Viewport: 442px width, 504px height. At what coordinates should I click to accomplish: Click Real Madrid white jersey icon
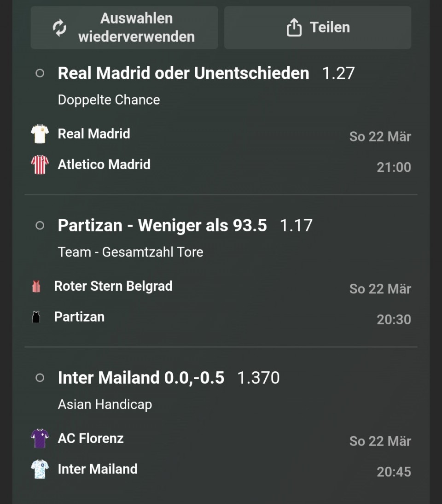click(40, 134)
